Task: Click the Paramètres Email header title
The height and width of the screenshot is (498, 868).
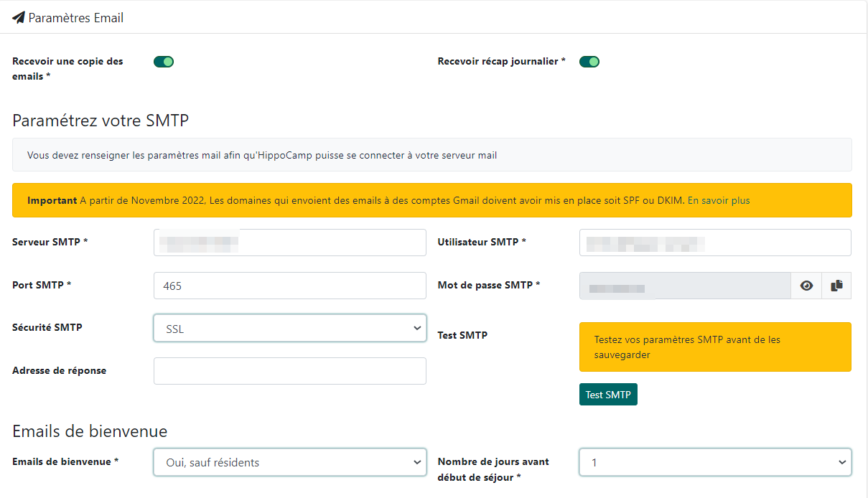Action: tap(75, 18)
